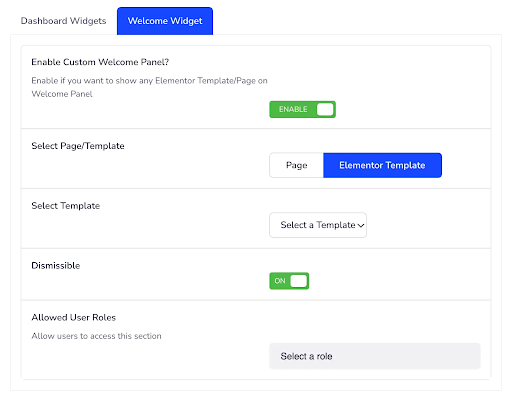Click the Dismissible setting label

click(x=56, y=266)
